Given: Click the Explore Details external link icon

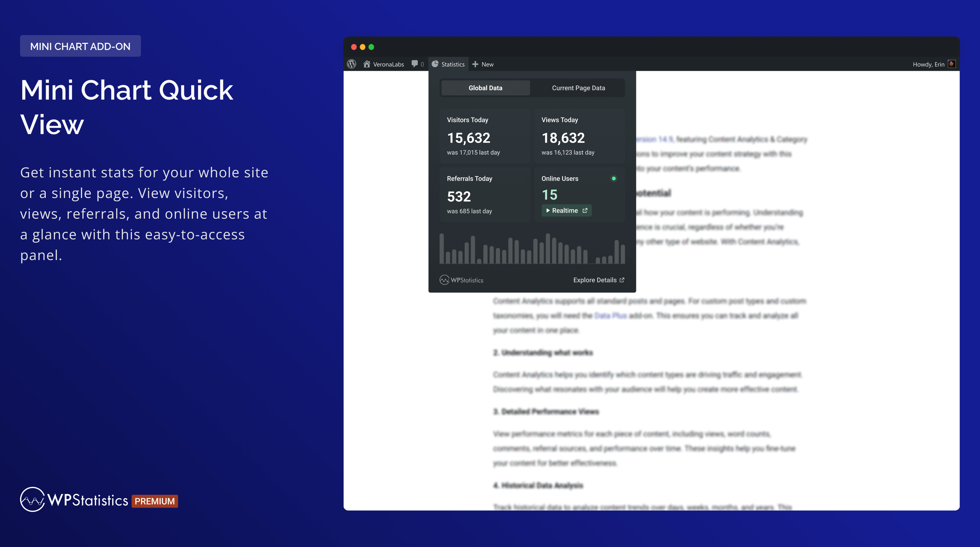Looking at the screenshot, I should (622, 280).
